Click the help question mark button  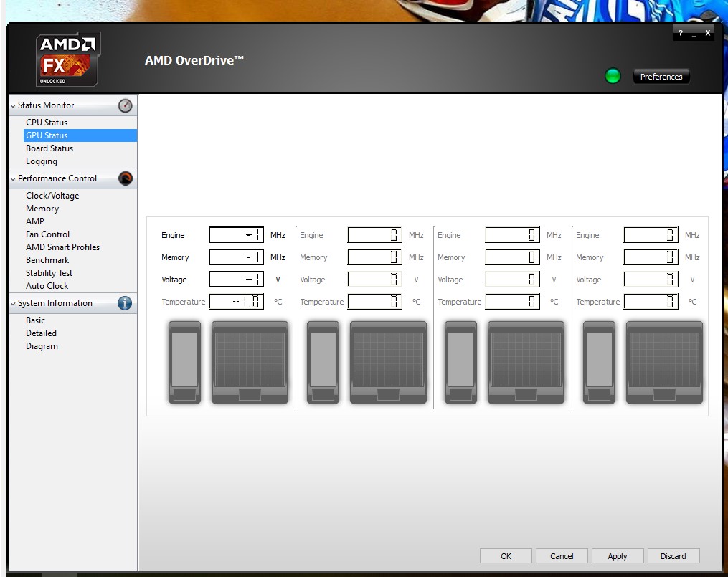[x=680, y=33]
